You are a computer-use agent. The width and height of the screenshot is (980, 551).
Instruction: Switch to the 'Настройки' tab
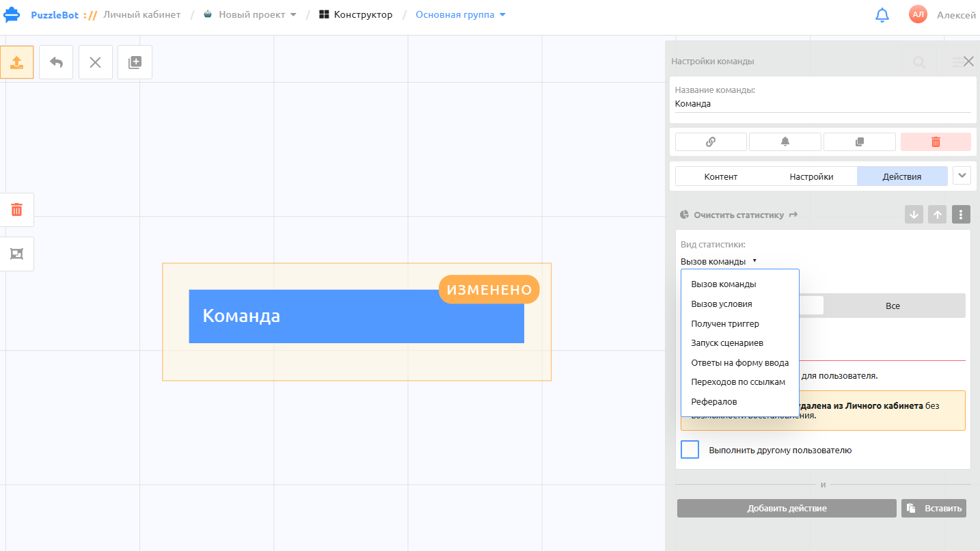point(811,176)
